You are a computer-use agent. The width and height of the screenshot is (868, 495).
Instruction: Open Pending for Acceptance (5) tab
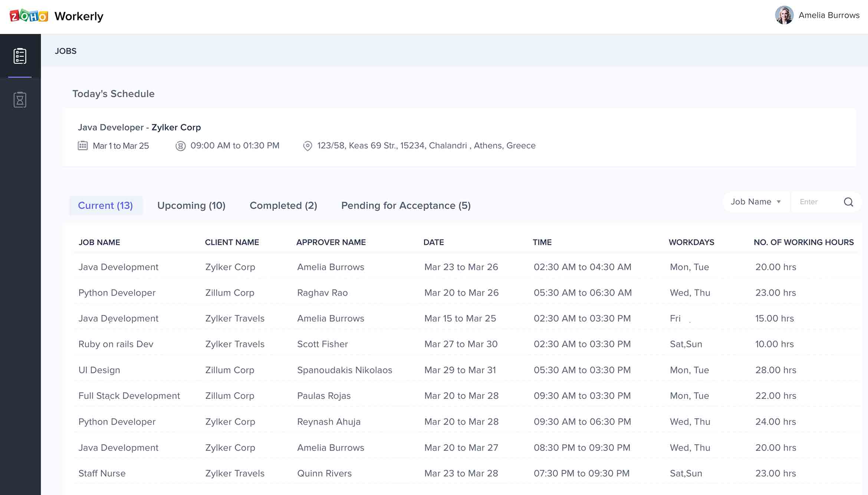click(x=406, y=206)
